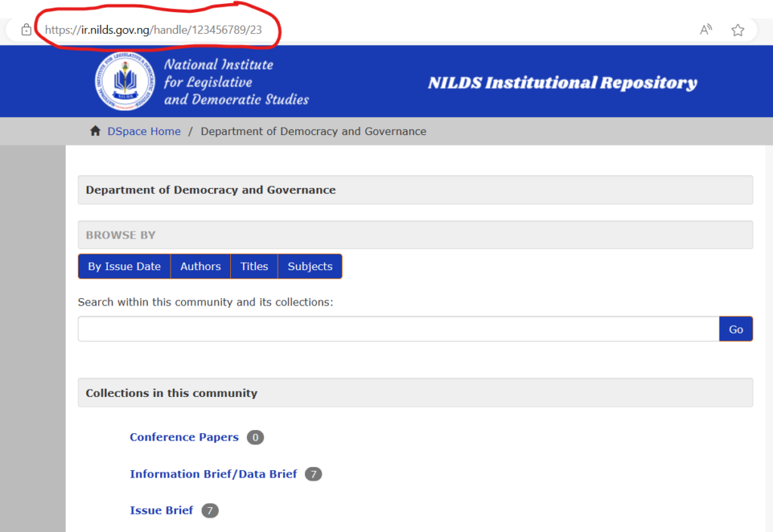Image resolution: width=773 pixels, height=532 pixels.
Task: Click the 0 count badge beside Conference Papers
Action: click(x=255, y=438)
